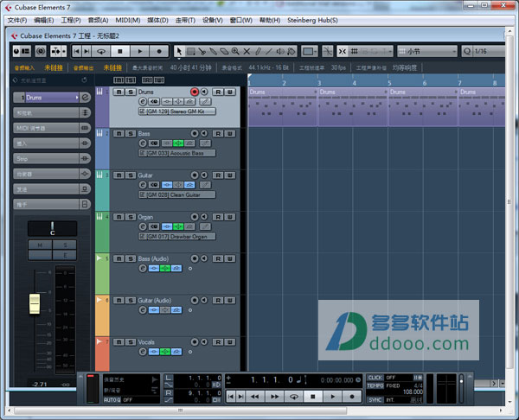Click the inspector S solo button
Image resolution: width=519 pixels, height=420 pixels.
click(x=65, y=245)
